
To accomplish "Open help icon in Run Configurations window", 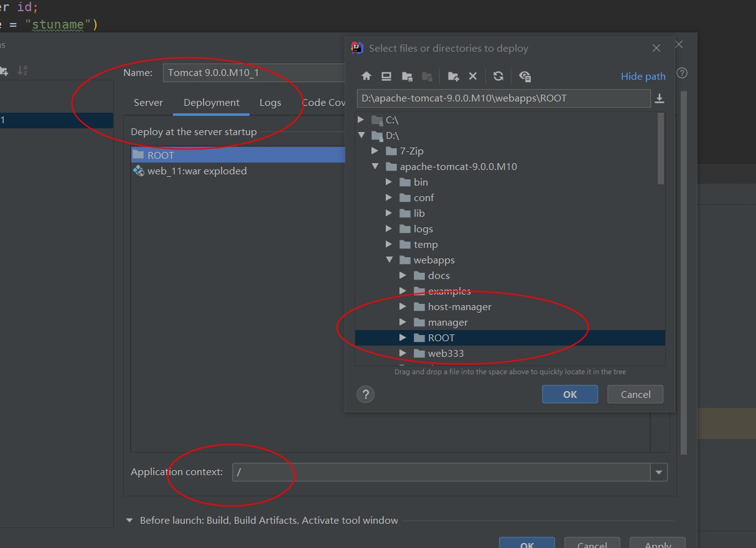I will point(682,73).
